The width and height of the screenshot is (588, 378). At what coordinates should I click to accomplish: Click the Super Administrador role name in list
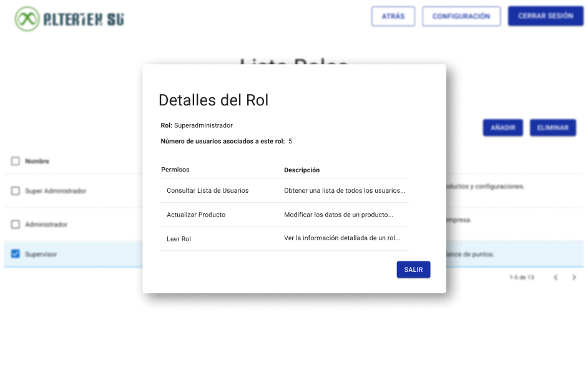(x=56, y=191)
